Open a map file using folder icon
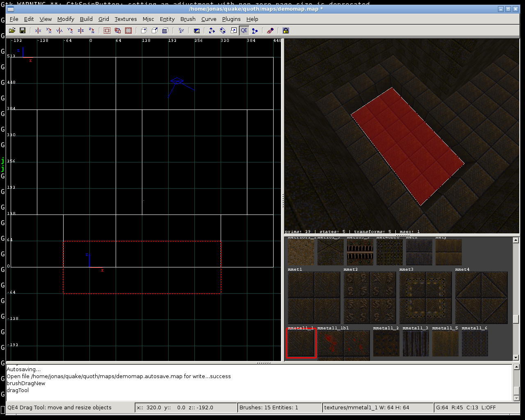The width and height of the screenshot is (525, 420). point(12,30)
